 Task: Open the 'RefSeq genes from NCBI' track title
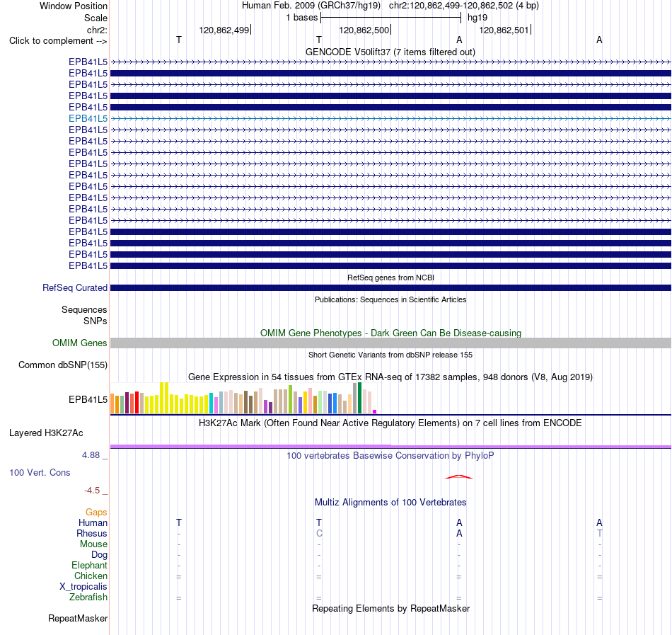390,278
